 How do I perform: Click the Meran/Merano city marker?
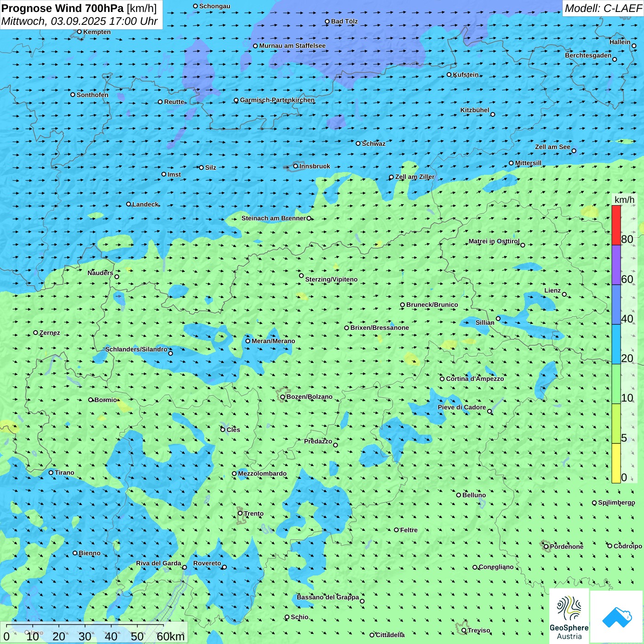[247, 341]
